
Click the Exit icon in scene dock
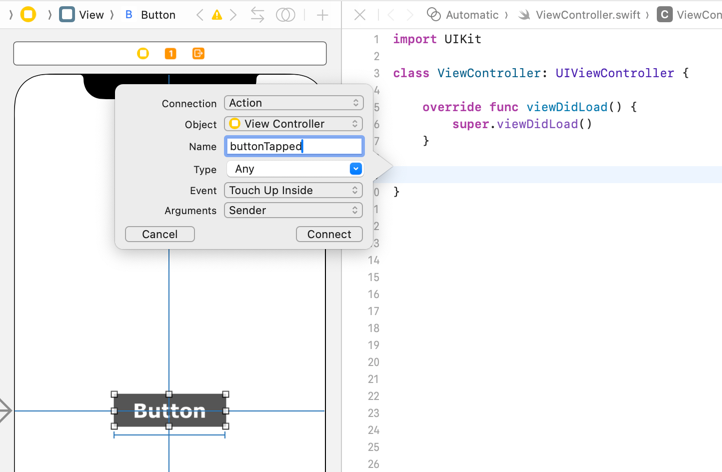[198, 53]
